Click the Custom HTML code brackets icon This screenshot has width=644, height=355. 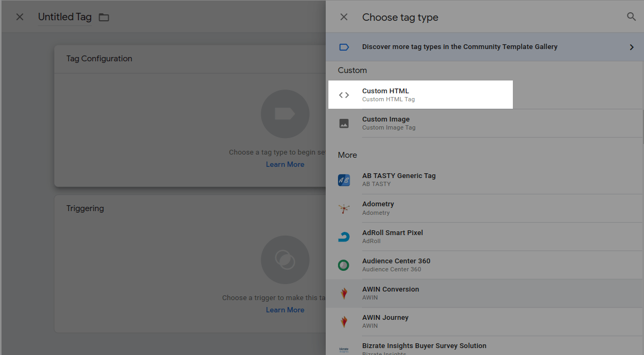point(344,95)
